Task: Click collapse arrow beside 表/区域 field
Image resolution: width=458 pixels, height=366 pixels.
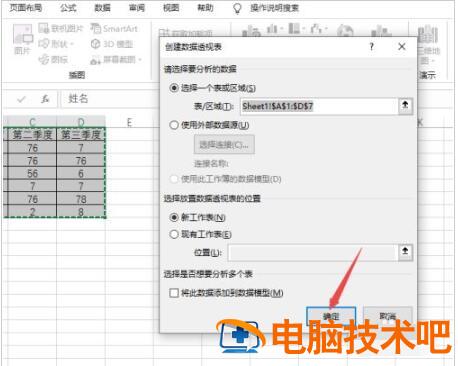Action: 405,106
